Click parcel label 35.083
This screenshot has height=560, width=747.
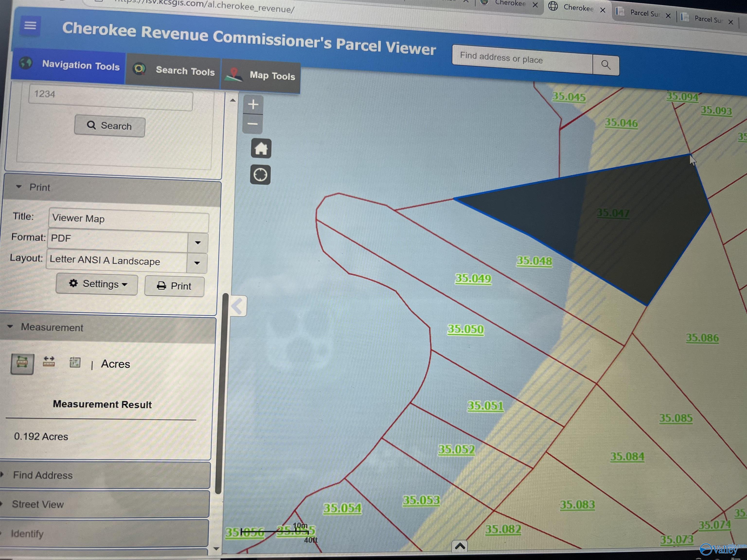tap(578, 505)
